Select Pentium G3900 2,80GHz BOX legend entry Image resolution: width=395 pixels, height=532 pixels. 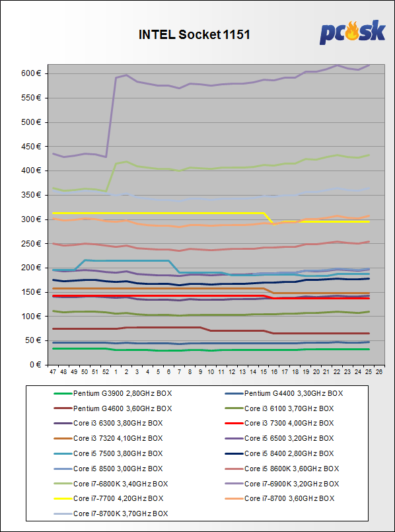point(113,394)
